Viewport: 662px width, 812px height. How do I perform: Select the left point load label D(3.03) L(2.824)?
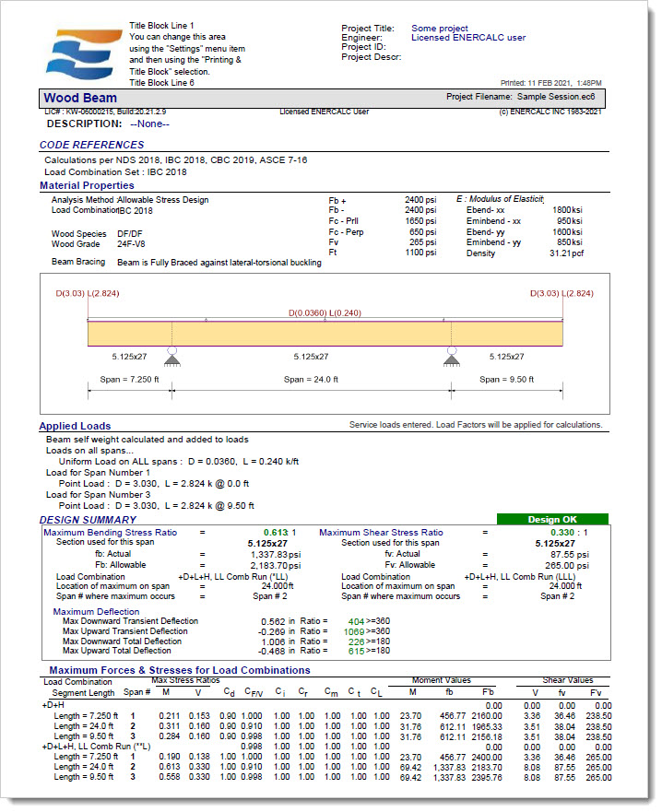89,294
